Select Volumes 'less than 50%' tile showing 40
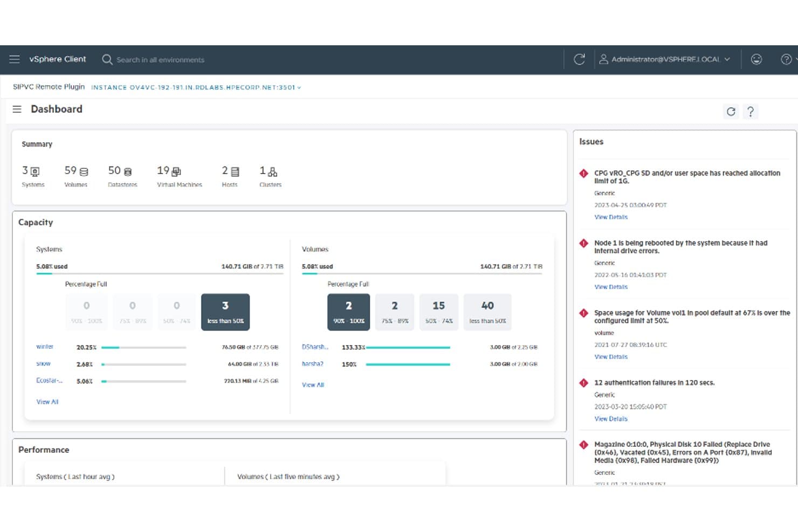Image resolution: width=798 pixels, height=532 pixels. pyautogui.click(x=487, y=312)
